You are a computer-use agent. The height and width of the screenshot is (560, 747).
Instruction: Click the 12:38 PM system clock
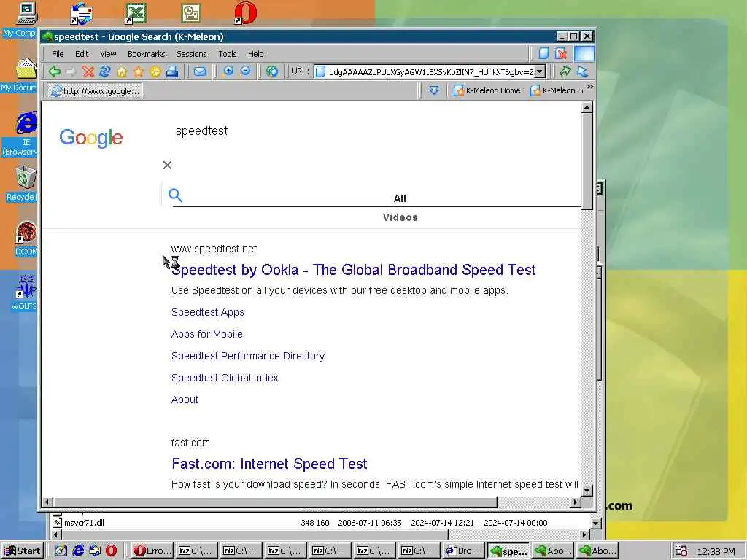point(716,551)
